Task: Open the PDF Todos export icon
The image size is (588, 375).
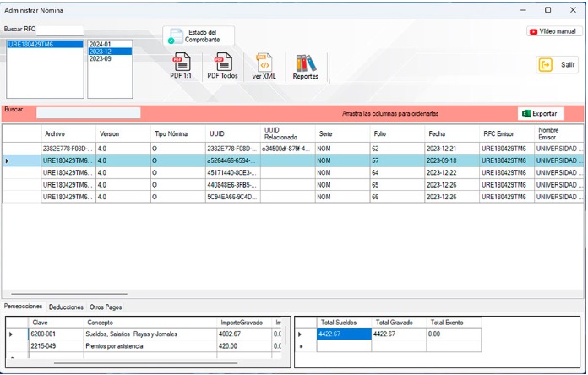Action: coord(223,65)
